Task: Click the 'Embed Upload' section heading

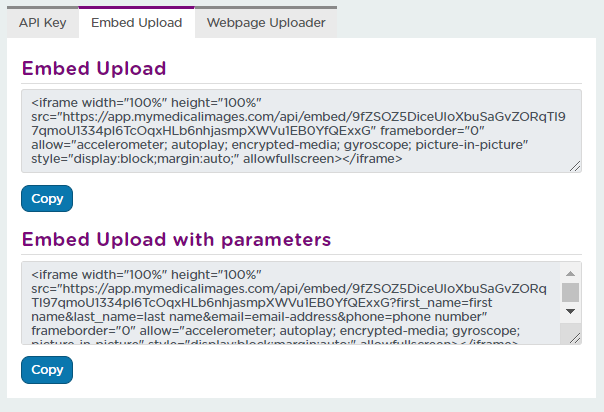Action: click(94, 69)
